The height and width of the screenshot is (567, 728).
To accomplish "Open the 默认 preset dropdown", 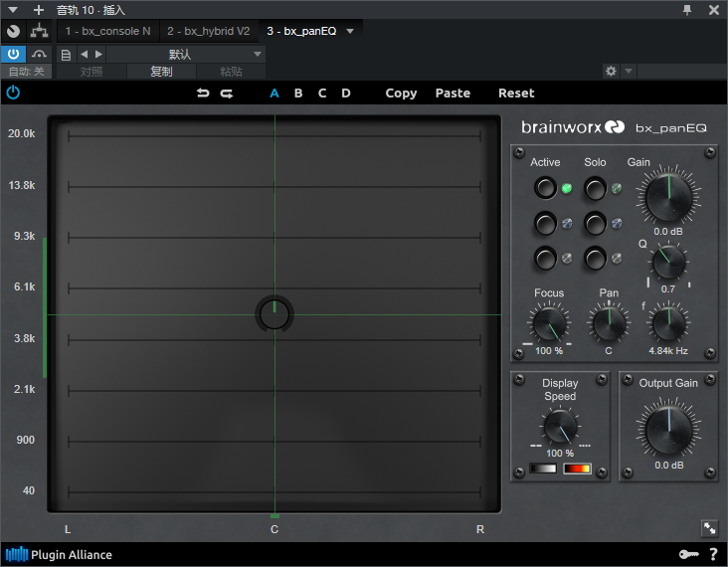I will click(186, 55).
